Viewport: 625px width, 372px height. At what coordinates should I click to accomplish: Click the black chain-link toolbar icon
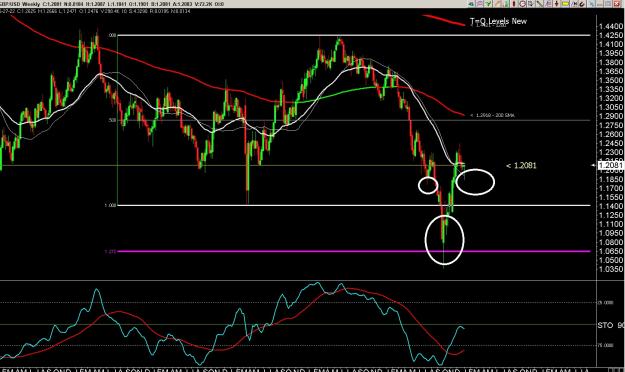click(582, 4)
